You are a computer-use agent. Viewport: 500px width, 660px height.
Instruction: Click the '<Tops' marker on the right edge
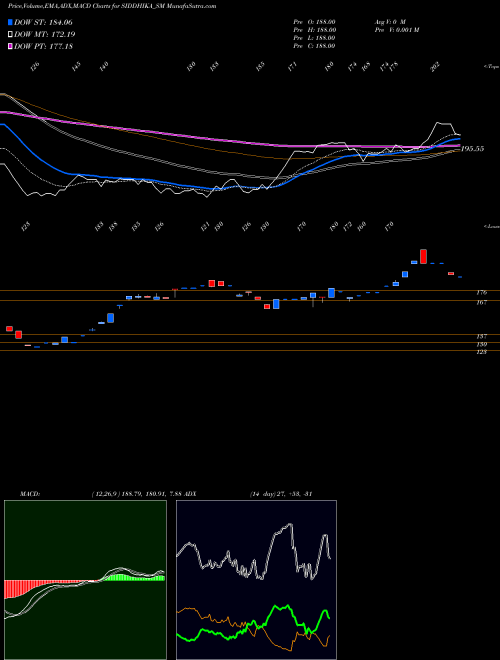point(491,67)
